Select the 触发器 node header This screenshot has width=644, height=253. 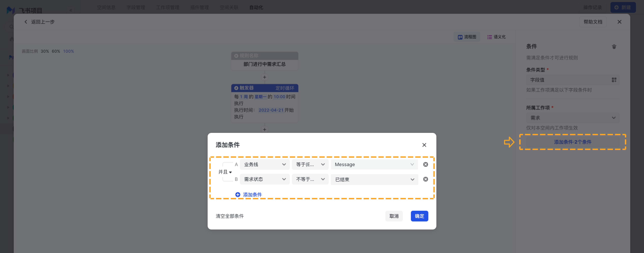click(264, 88)
